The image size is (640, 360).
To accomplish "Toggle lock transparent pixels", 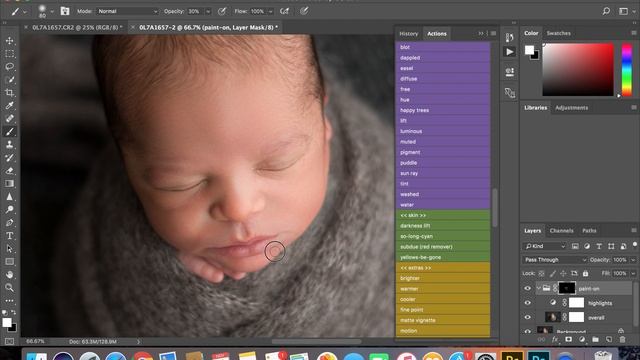I will coord(542,273).
